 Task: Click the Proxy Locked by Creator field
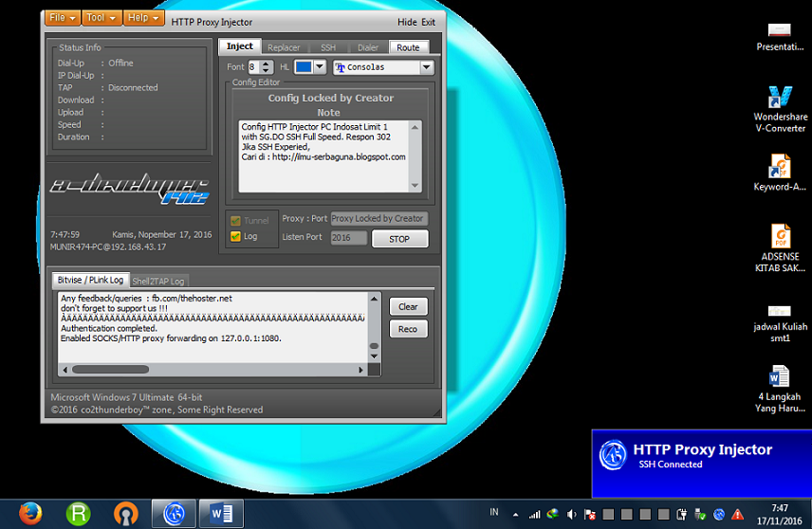click(x=379, y=218)
